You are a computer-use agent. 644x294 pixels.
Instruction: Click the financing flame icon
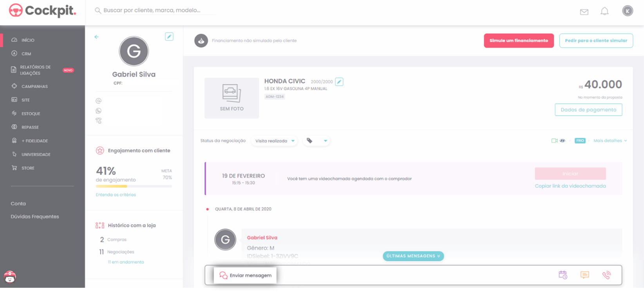coord(201,41)
